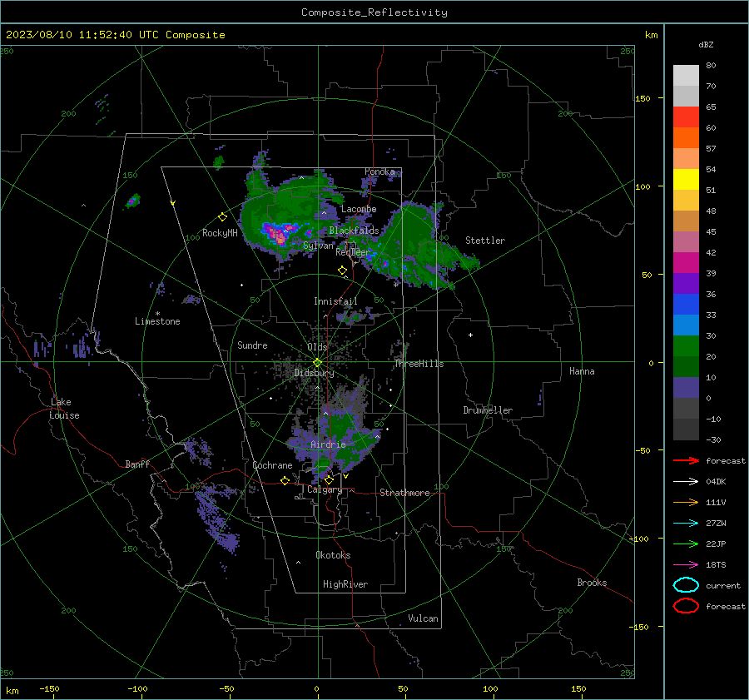Click the yellow diamond marker below RedDeer
Image resolution: width=749 pixels, height=700 pixels.
[x=342, y=271]
